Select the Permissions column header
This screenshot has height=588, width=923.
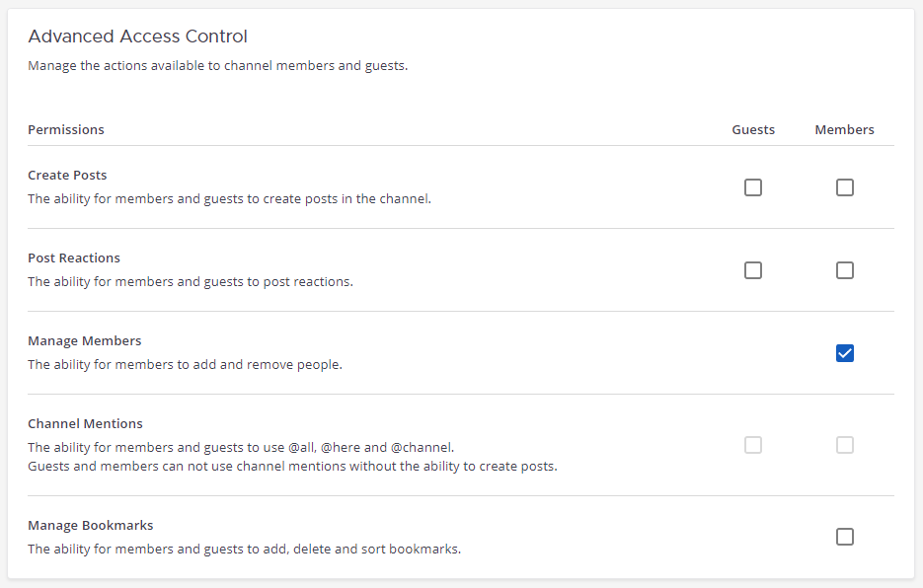(x=65, y=128)
